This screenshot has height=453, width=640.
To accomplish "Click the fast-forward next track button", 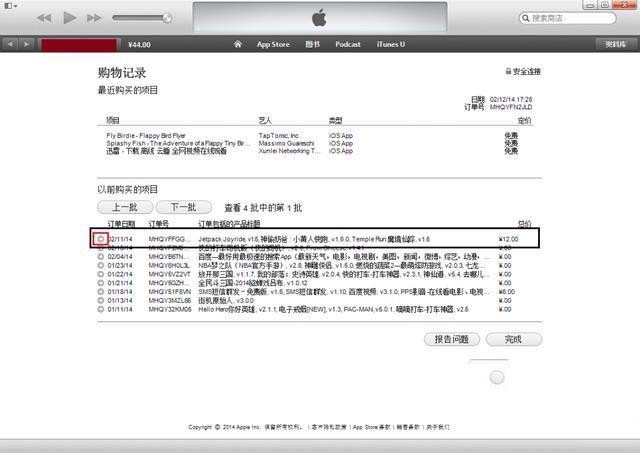I will click(93, 18).
